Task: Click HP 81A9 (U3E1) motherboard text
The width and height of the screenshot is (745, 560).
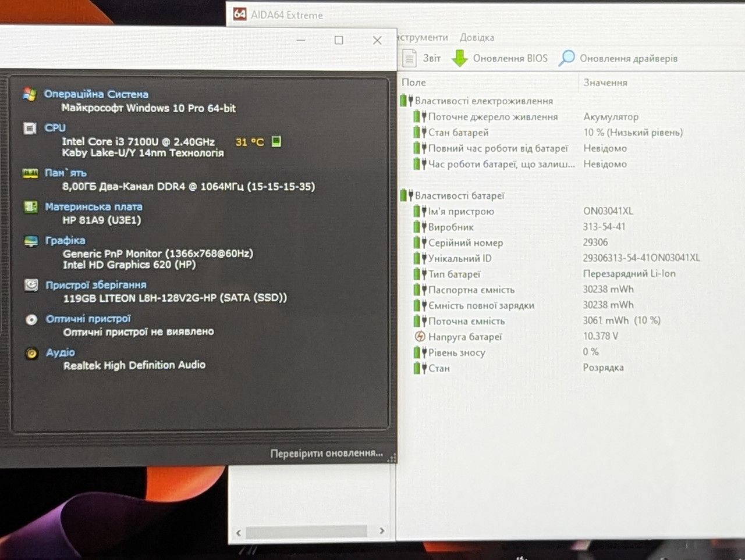Action: coord(102,220)
